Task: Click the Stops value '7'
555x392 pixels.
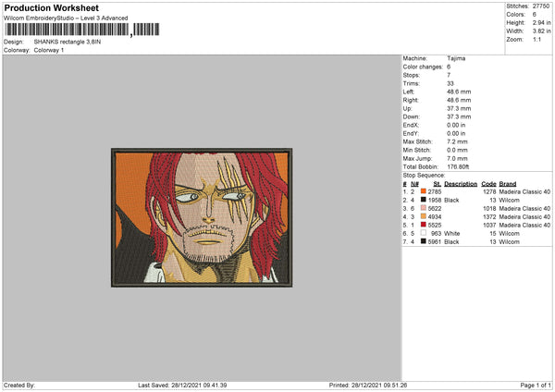Action: [449, 75]
